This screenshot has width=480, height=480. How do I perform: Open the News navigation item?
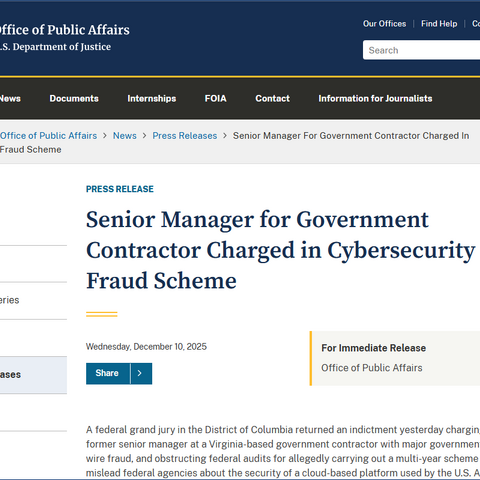pos(10,98)
